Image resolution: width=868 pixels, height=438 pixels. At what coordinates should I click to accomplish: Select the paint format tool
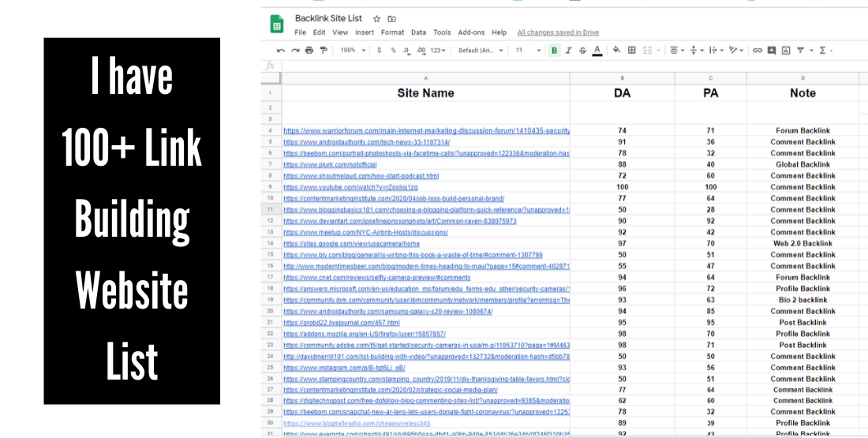click(x=324, y=51)
